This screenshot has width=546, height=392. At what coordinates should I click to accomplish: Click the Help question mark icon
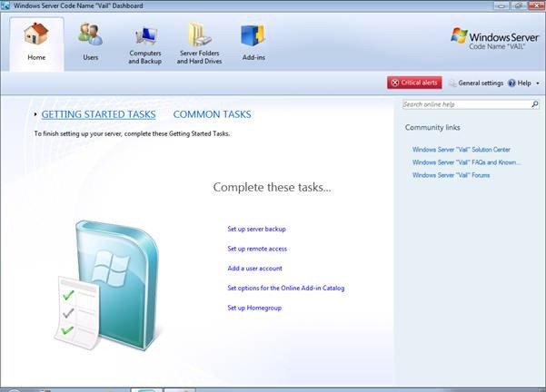tap(511, 83)
